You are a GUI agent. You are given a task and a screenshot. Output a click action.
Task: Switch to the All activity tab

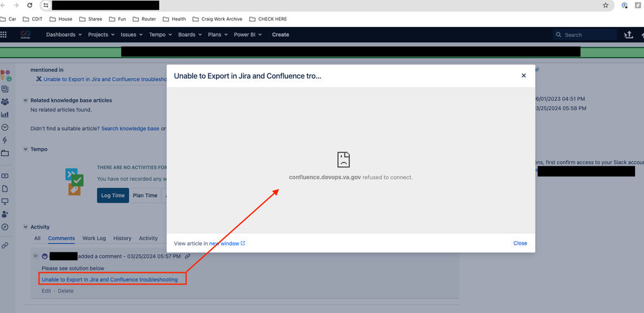pos(37,238)
